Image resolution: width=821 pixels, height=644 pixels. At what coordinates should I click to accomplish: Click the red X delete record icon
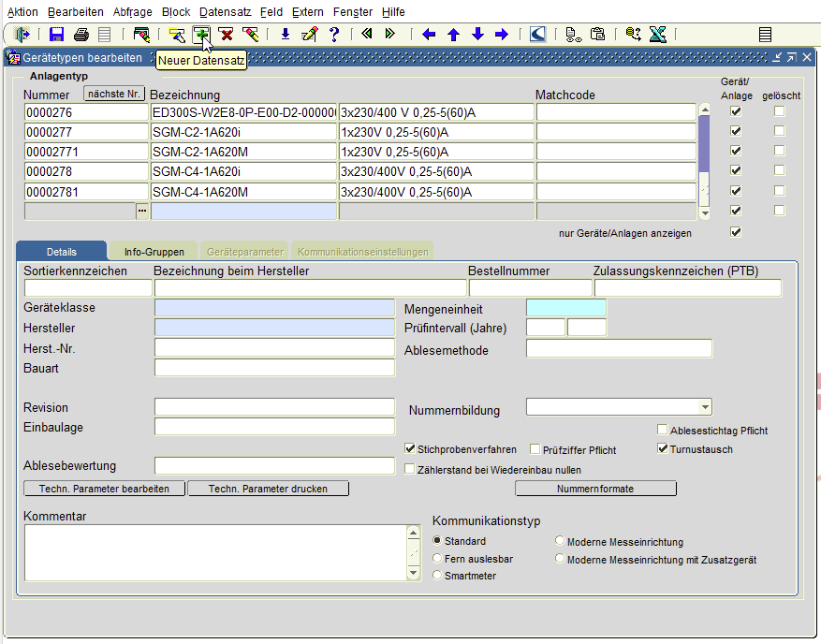tap(226, 35)
